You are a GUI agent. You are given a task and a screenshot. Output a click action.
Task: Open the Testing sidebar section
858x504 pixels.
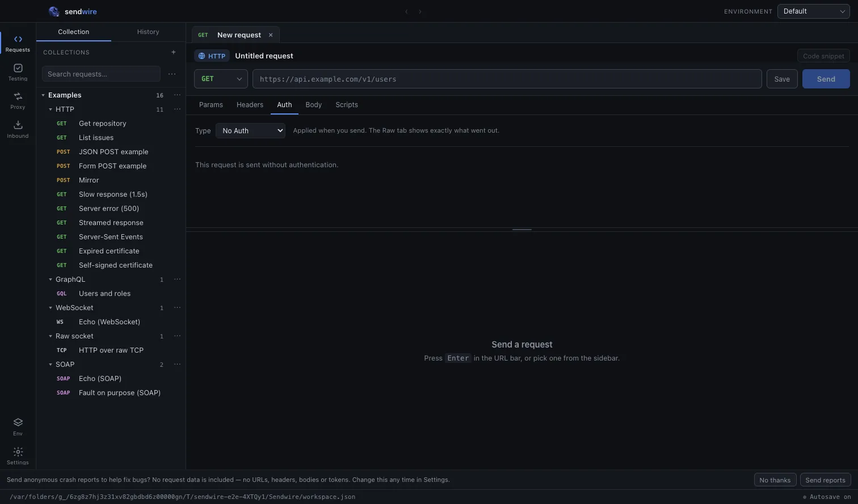click(18, 72)
